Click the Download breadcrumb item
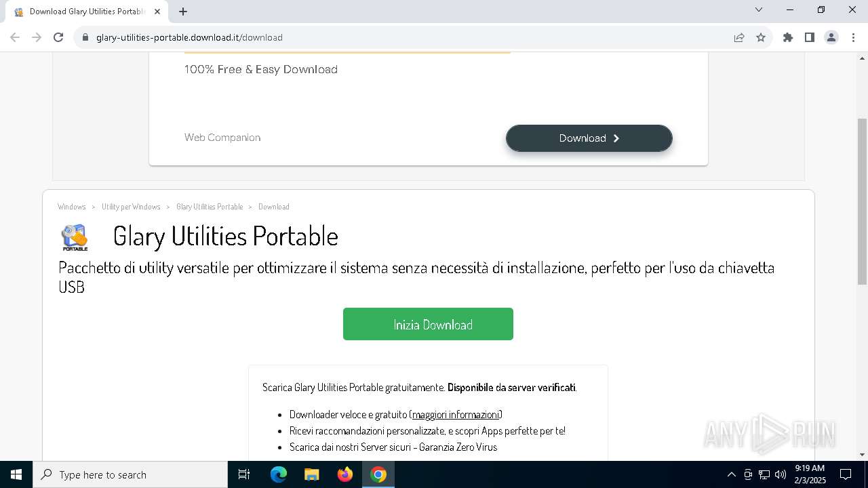 (274, 207)
